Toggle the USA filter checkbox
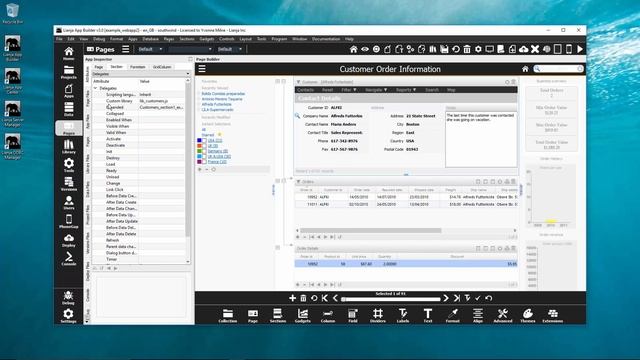 204,140
